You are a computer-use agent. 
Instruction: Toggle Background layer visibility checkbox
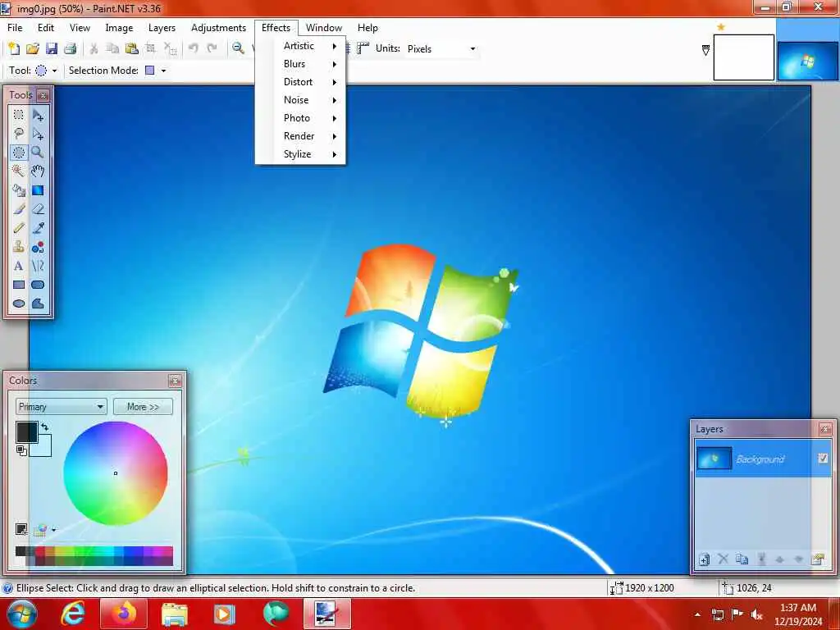[x=823, y=458]
